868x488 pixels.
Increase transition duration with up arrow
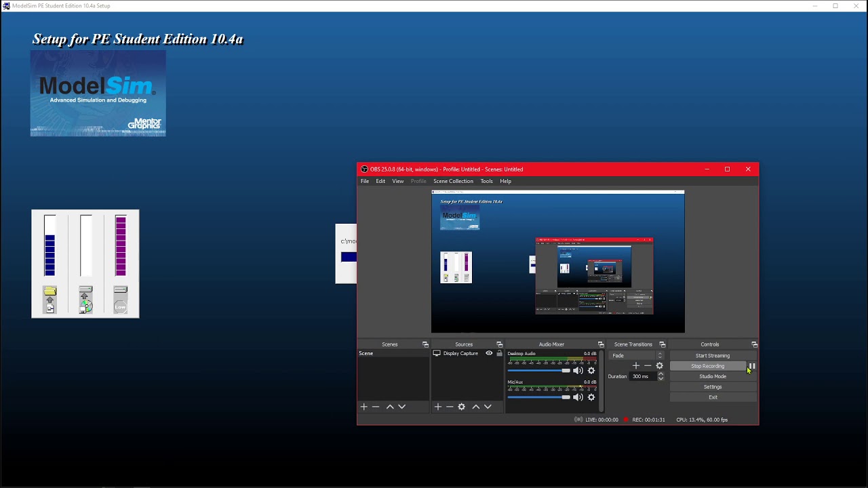(x=661, y=373)
